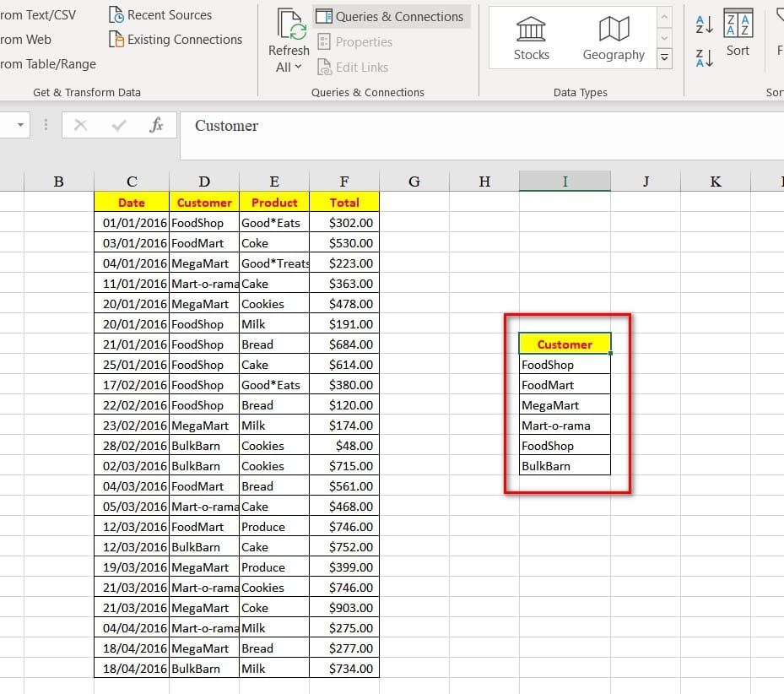Screen dimensions: 784x694
Task: Select column E header
Action: pos(274,182)
